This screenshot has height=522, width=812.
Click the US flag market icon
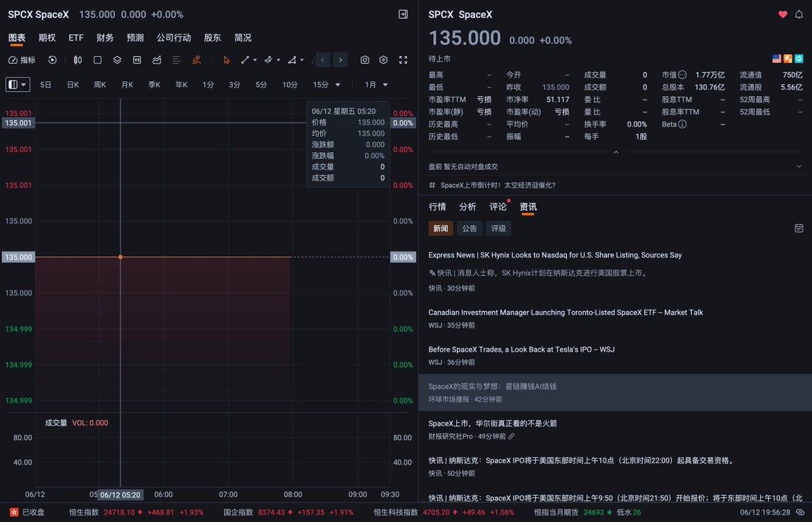pos(777,59)
